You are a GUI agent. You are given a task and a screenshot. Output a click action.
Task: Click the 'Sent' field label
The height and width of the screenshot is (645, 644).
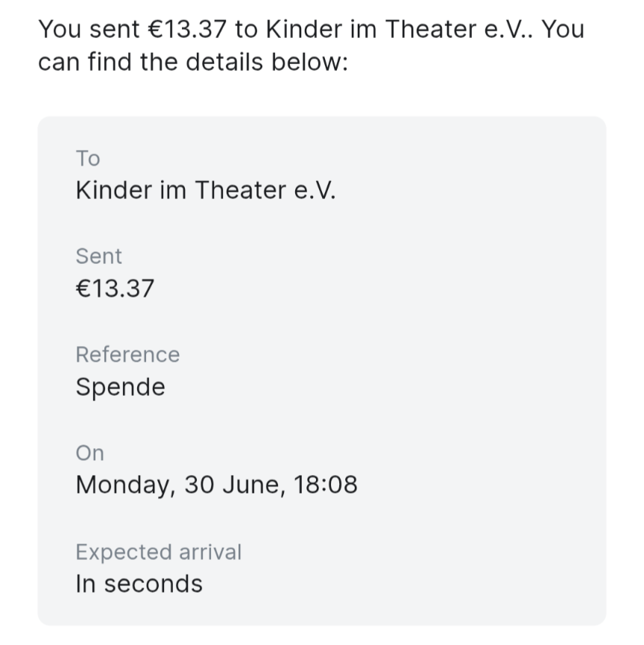click(x=98, y=257)
